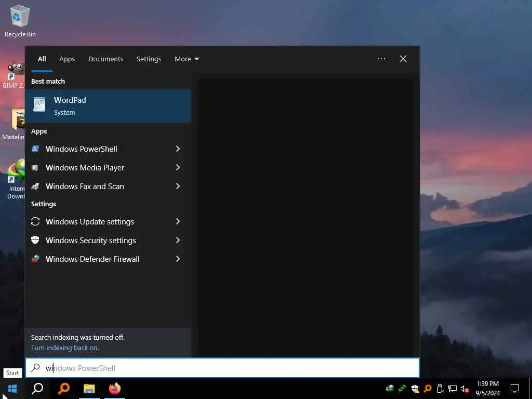Open the Recycle Bin desktop icon

[20, 21]
